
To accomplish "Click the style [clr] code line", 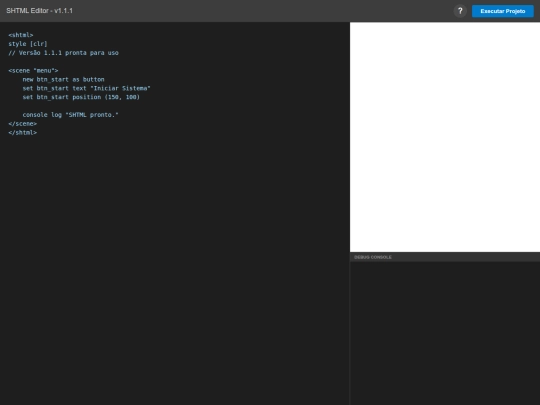I will tap(28, 44).
